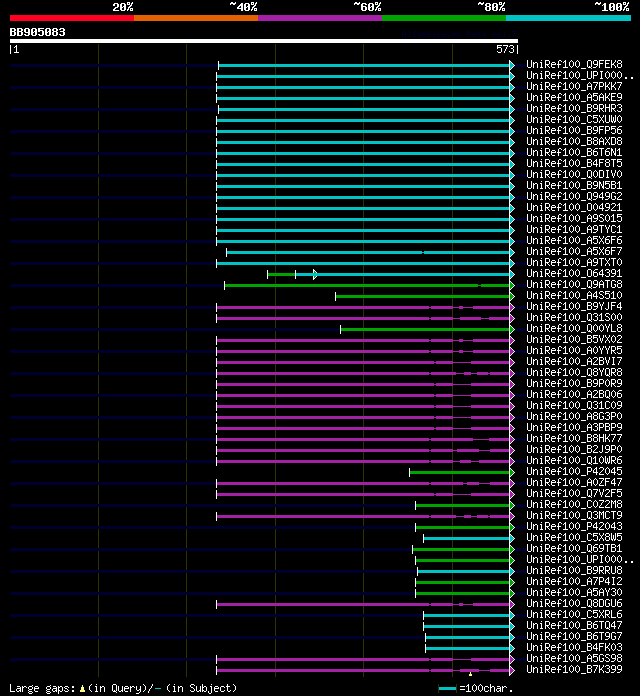The image size is (640, 696).
Task: Click hit label UniRef100_A0YYR5
Action: 574,350
